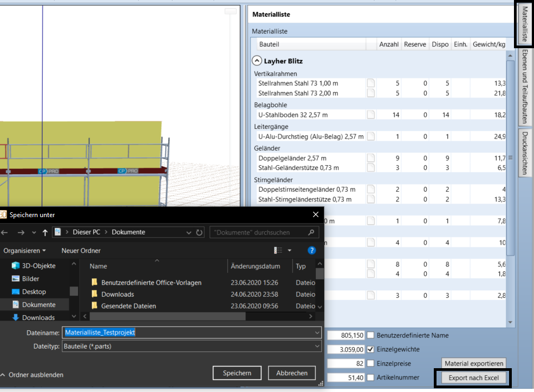Open the Dateityp dropdown
This screenshot has height=392, width=534.
[x=317, y=347]
